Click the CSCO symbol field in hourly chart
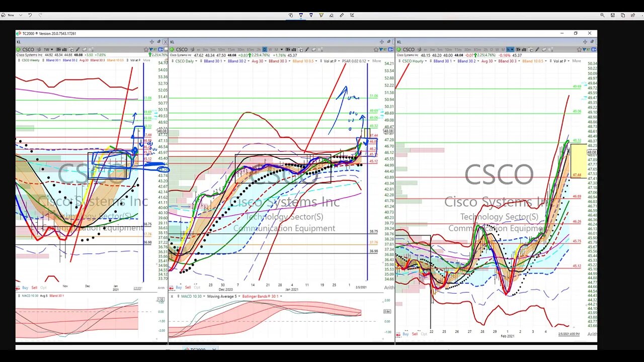The height and width of the screenshot is (362, 644). pos(409,49)
